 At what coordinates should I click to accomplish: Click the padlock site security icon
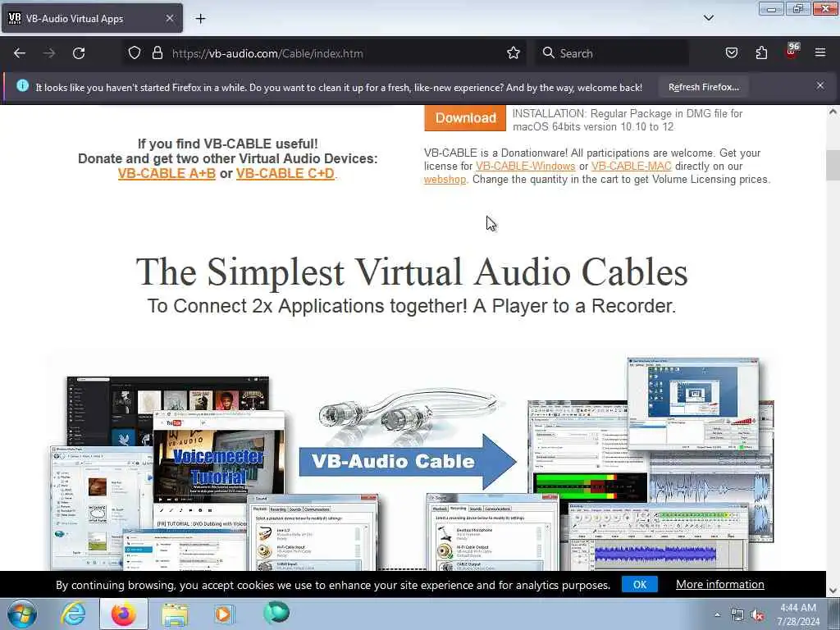[157, 53]
